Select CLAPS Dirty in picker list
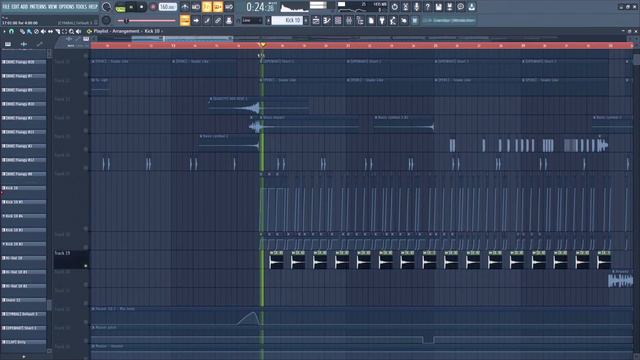Image resolution: width=640 pixels, height=360 pixels. point(23,342)
